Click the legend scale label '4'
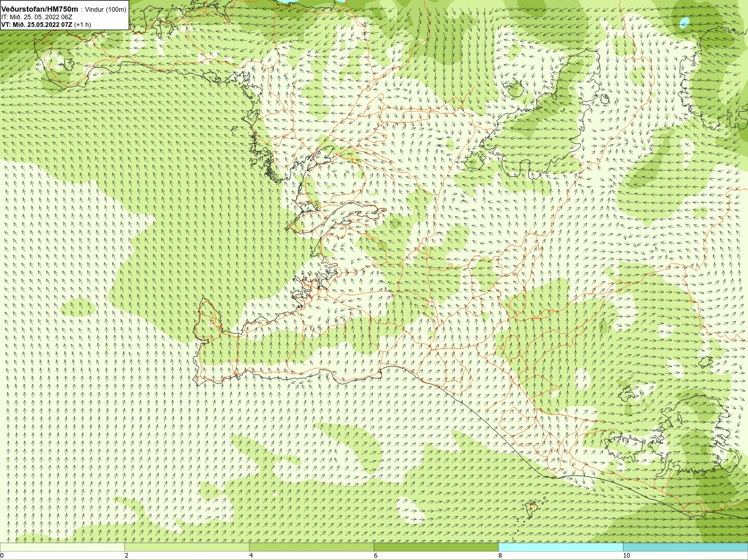Viewport: 748px width, 560px height. (x=251, y=555)
